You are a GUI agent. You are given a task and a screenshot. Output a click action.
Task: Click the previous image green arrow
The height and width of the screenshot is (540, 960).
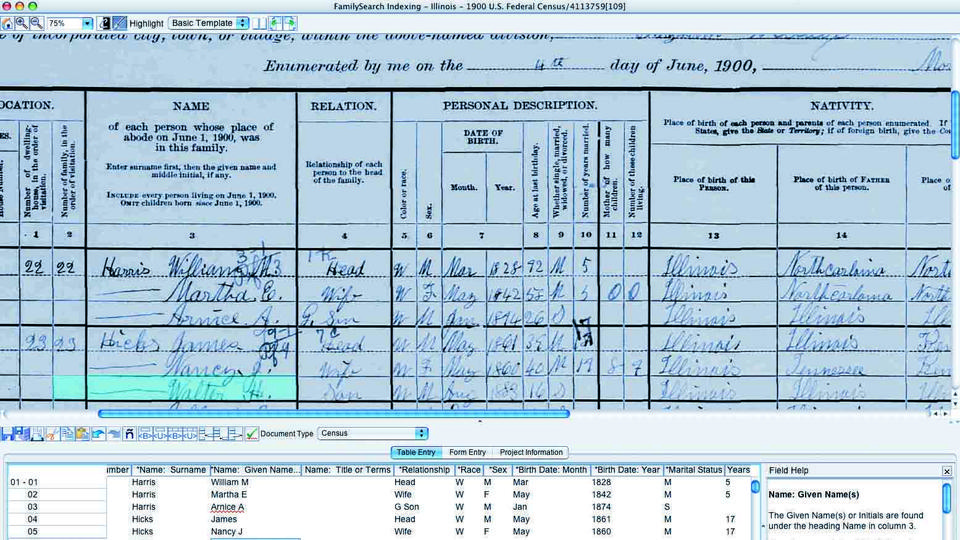[x=276, y=22]
